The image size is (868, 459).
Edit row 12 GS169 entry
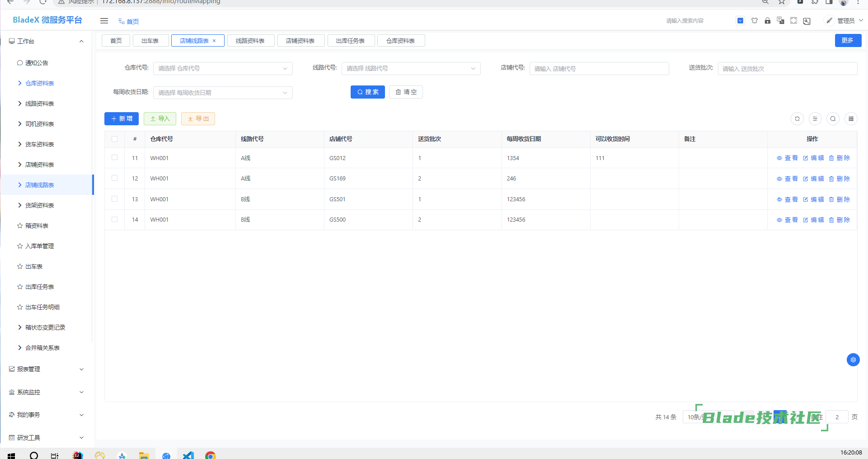(x=813, y=179)
